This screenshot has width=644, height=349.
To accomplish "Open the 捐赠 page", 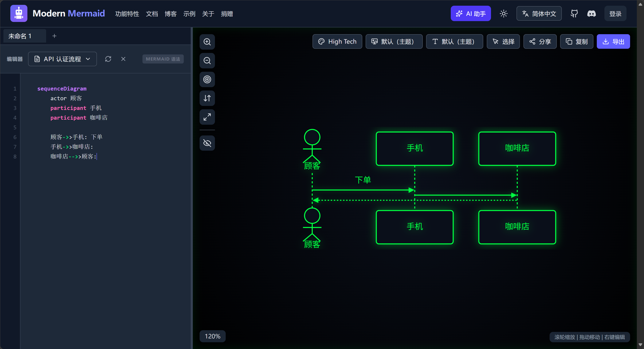I will click(227, 14).
